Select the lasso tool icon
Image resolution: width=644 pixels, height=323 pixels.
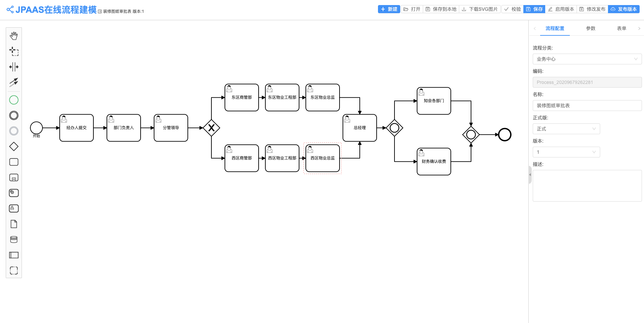coord(14,51)
